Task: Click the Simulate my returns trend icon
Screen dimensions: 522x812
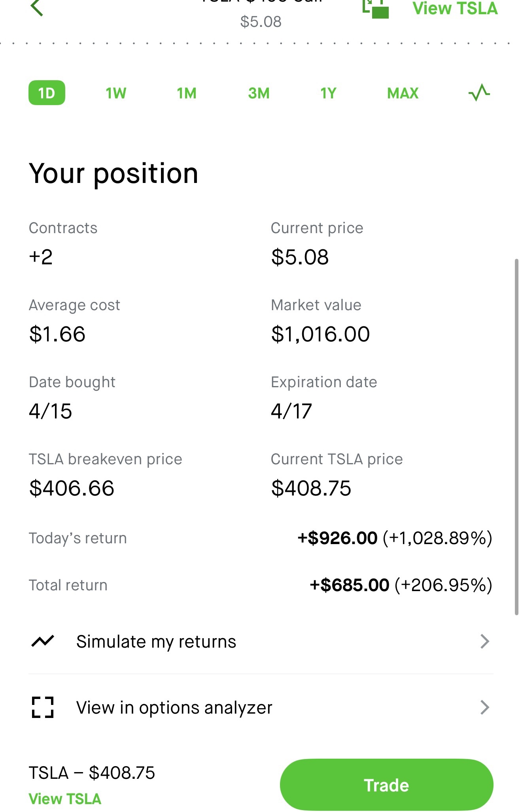Action: tap(43, 641)
